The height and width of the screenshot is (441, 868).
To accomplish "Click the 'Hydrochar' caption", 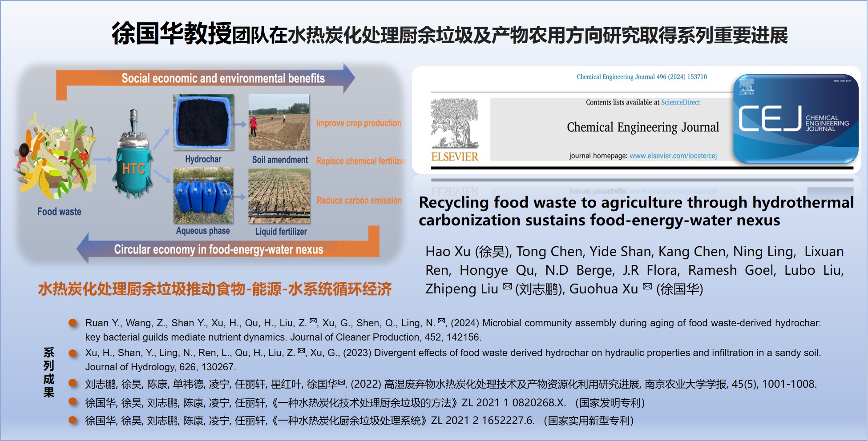I will point(203,159).
